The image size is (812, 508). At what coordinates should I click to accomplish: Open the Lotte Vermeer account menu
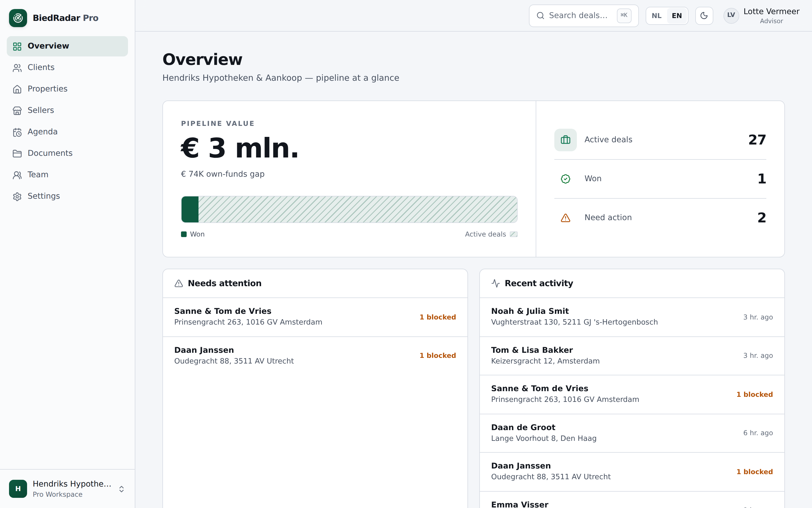[761, 16]
